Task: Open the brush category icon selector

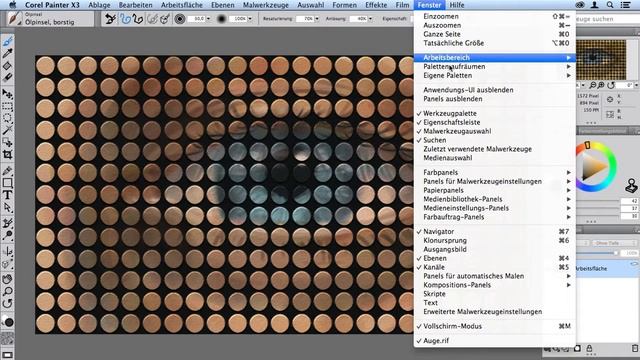Action: point(15,19)
